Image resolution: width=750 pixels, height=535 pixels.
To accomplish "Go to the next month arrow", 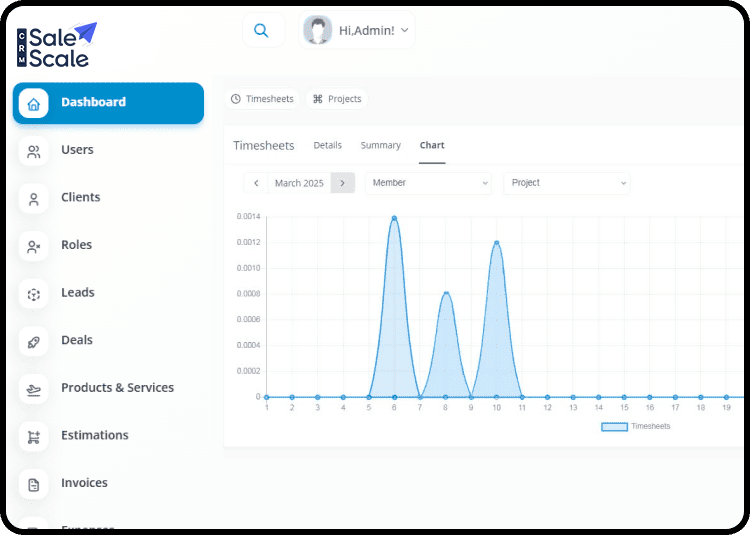I will click(343, 183).
